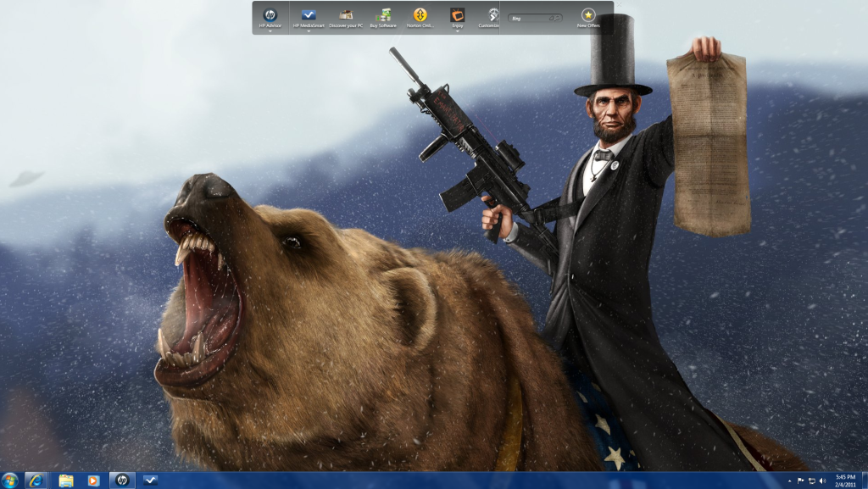Open Windows Explorer from the taskbar
The height and width of the screenshot is (489, 868).
(x=66, y=481)
